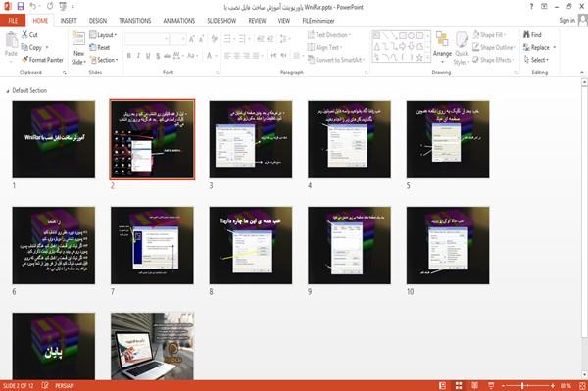Open font size combo box
588x391 pixels.
[178, 38]
